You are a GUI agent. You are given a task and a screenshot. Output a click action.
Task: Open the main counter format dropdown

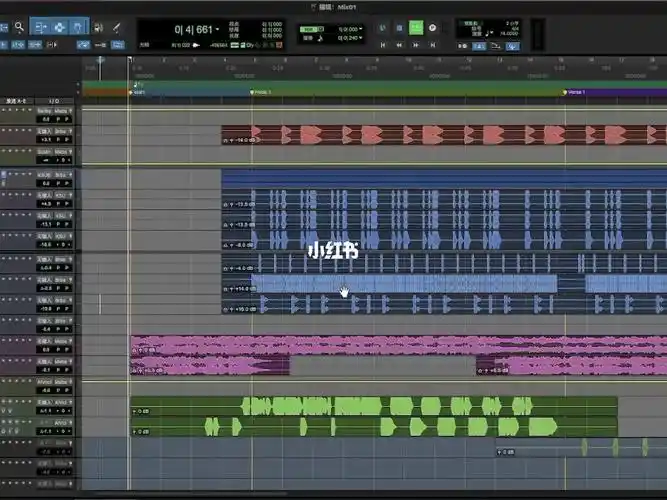pyautogui.click(x=218, y=29)
